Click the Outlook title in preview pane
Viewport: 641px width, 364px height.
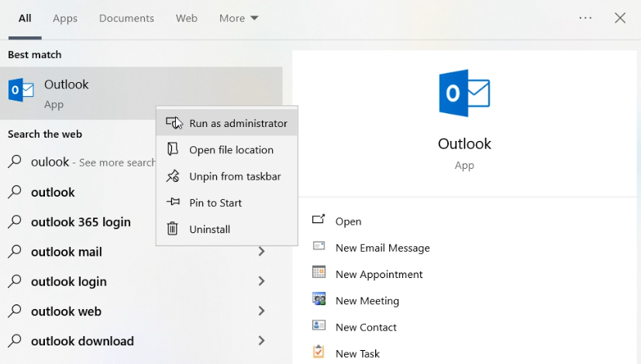[464, 144]
